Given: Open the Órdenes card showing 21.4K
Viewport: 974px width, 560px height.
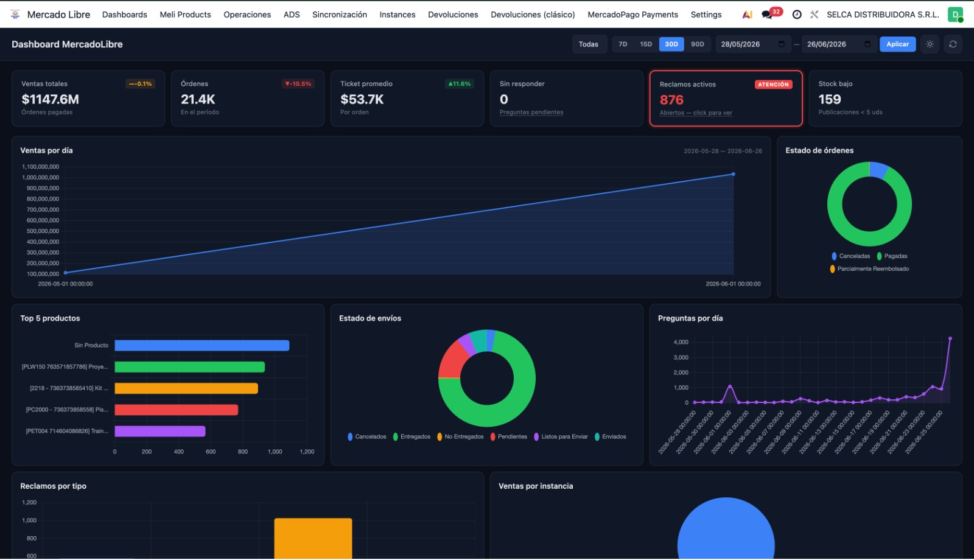Looking at the screenshot, I should point(248,98).
